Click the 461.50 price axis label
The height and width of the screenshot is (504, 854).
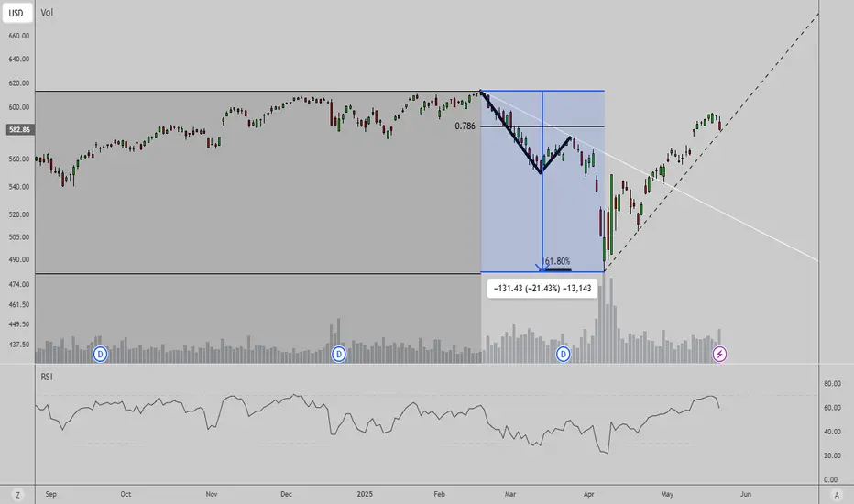click(19, 304)
